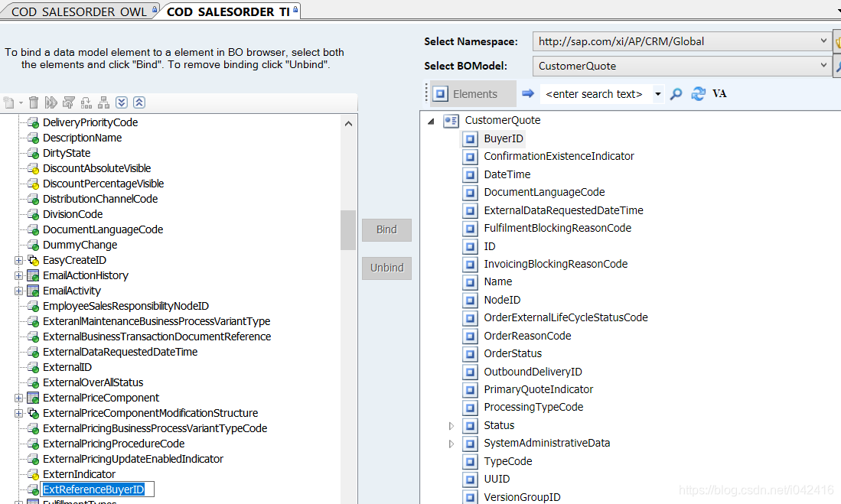The width and height of the screenshot is (841, 504).
Task: Click the Unbind button
Action: pyautogui.click(x=386, y=268)
